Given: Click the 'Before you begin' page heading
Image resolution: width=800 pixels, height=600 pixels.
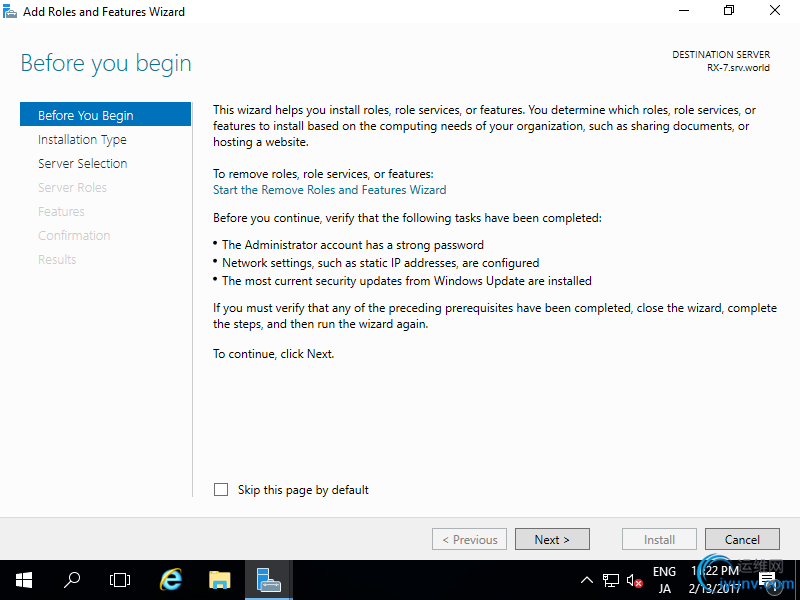Looking at the screenshot, I should tap(106, 63).
